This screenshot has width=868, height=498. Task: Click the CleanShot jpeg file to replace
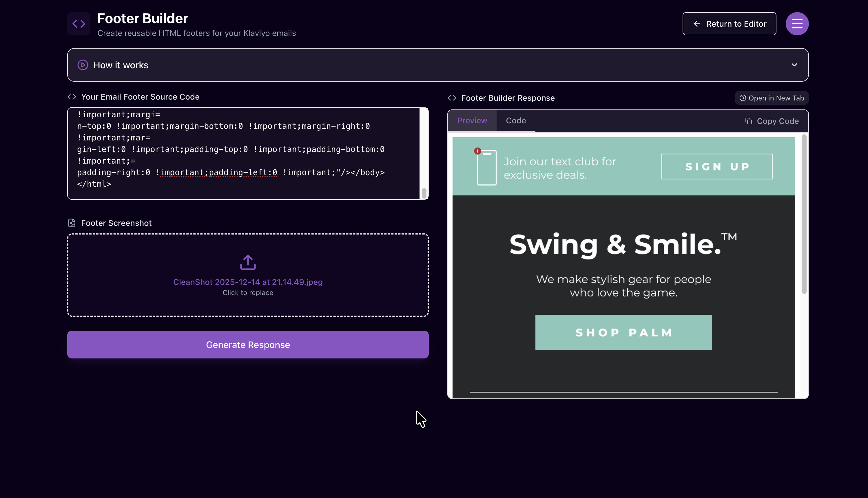pos(248,282)
